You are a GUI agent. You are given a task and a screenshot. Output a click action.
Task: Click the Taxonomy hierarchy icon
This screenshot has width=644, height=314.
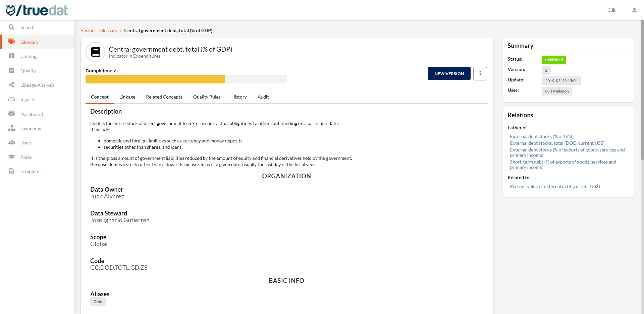[12, 128]
